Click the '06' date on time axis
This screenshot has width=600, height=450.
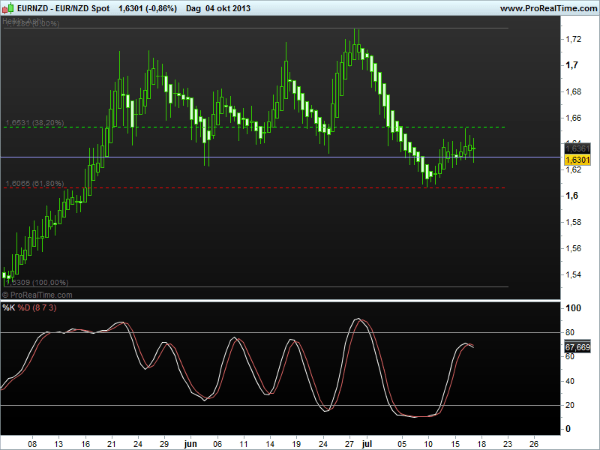pyautogui.click(x=217, y=444)
